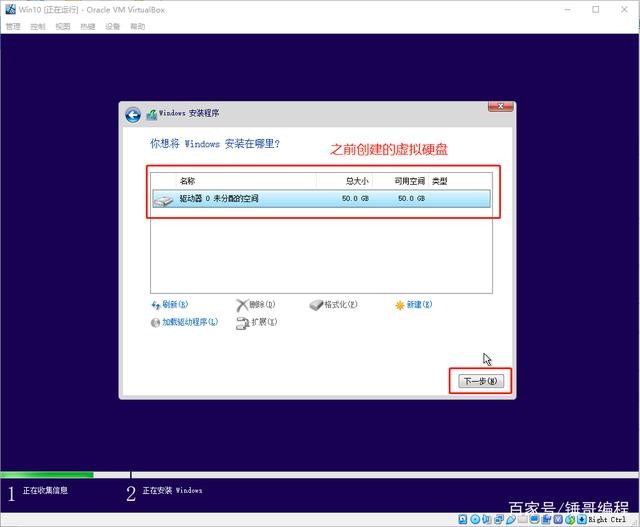Open the 控制 menu
Image resolution: width=640 pixels, height=527 pixels.
pos(38,27)
